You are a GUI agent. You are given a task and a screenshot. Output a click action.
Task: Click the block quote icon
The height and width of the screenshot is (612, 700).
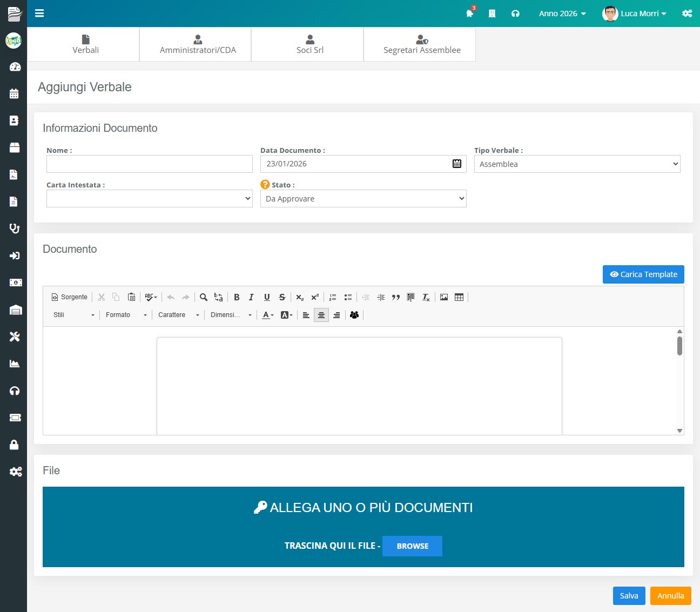396,297
